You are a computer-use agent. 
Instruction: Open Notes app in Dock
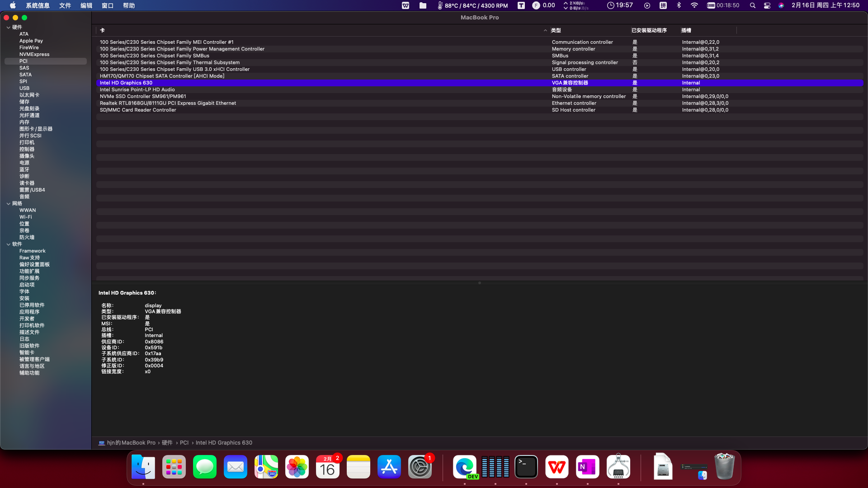(x=359, y=467)
